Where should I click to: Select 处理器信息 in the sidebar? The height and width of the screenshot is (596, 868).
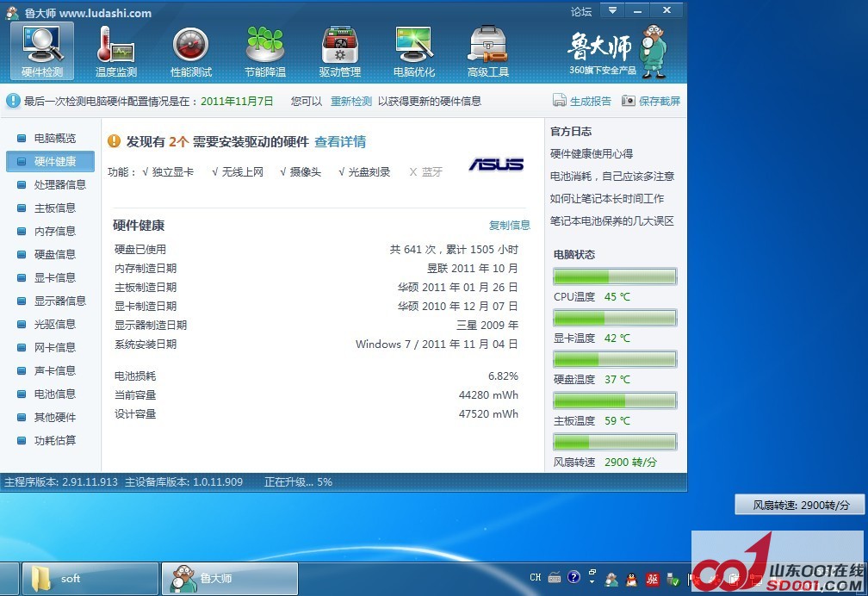tap(59, 184)
